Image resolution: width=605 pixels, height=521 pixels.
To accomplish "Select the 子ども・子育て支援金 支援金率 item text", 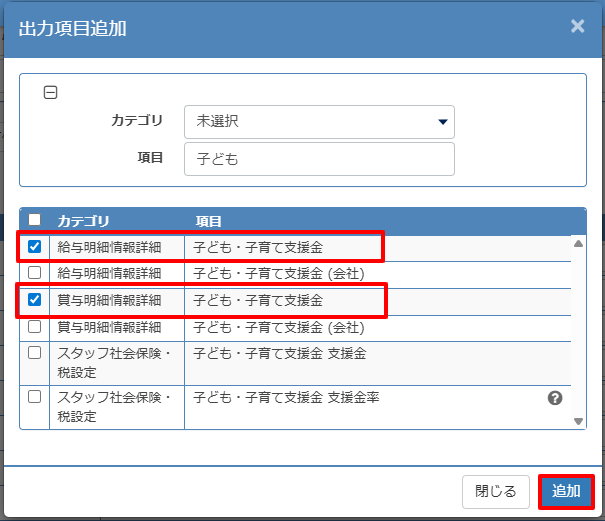I will 286,398.
